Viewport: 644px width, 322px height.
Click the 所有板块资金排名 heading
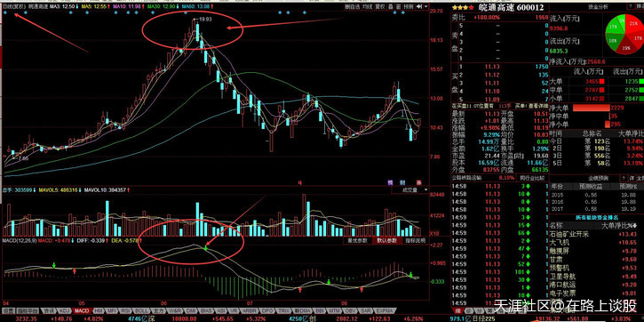click(597, 217)
